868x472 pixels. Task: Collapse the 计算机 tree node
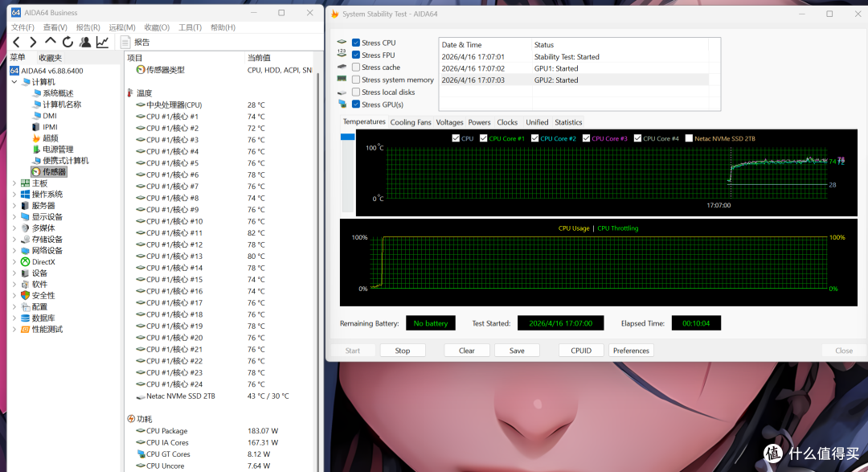tap(14, 82)
